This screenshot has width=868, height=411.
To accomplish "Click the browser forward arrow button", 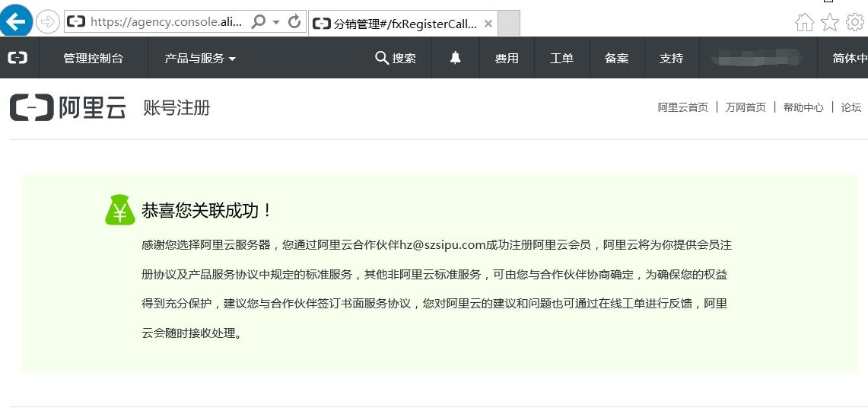I will click(47, 22).
